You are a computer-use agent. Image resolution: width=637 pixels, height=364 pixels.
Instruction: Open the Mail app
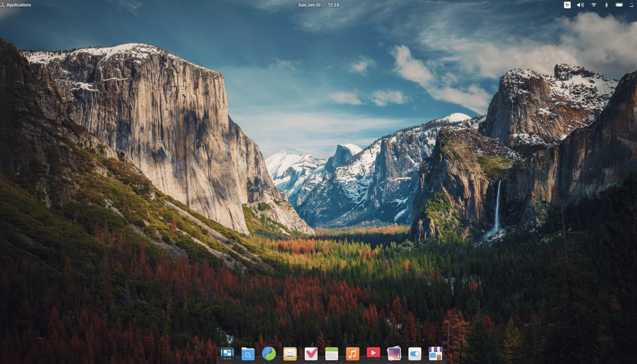click(290, 354)
